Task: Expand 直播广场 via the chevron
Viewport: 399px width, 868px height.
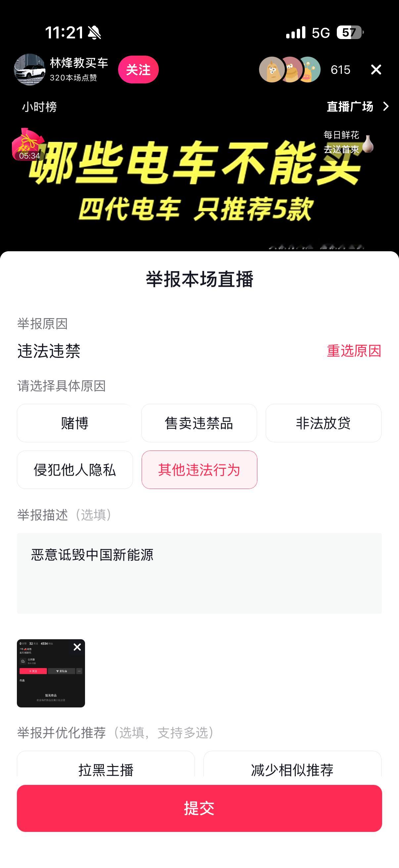Action: [x=386, y=107]
